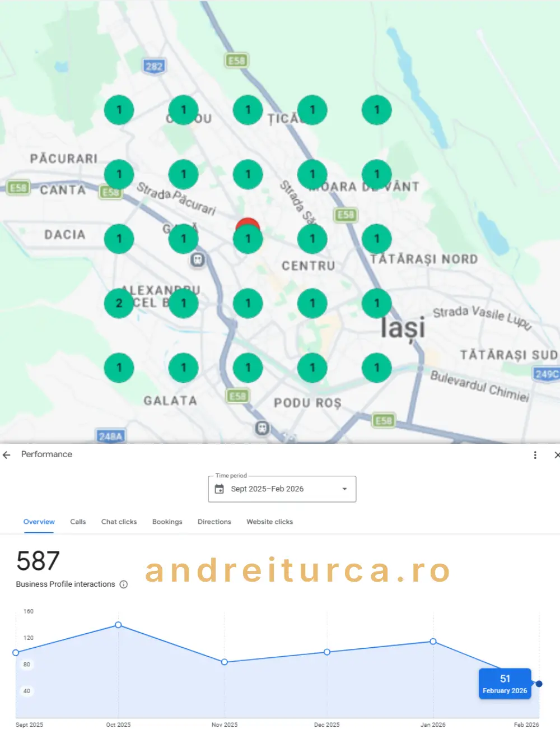Switch to the Calls tab

pos(78,522)
